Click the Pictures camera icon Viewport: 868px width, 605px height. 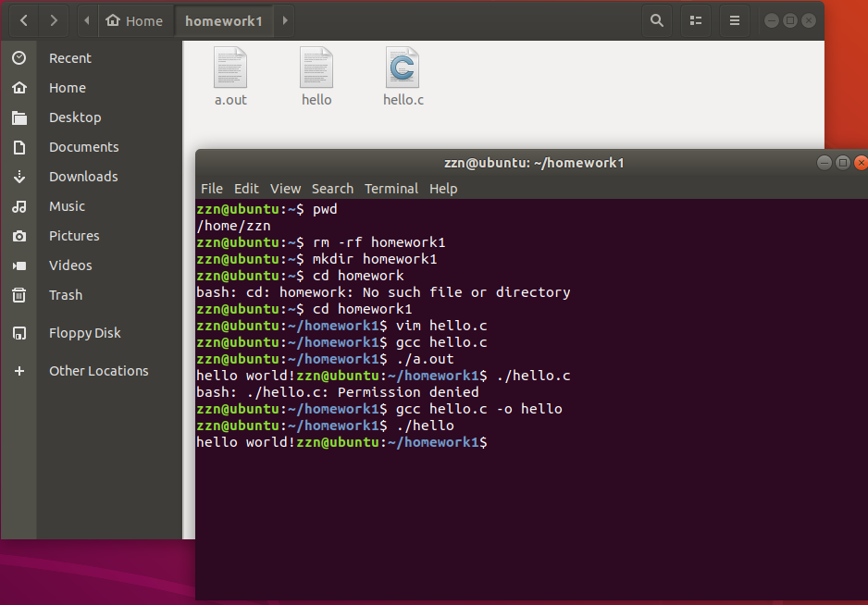[19, 236]
